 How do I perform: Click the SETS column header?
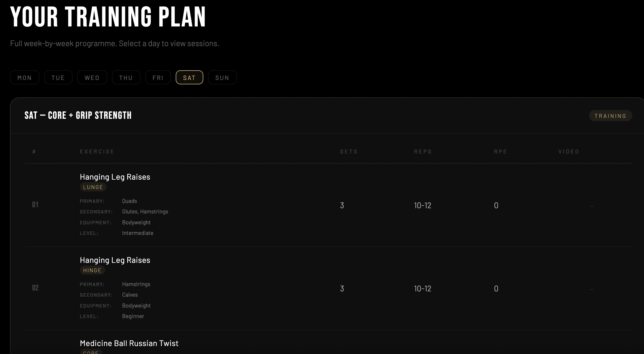coord(349,151)
